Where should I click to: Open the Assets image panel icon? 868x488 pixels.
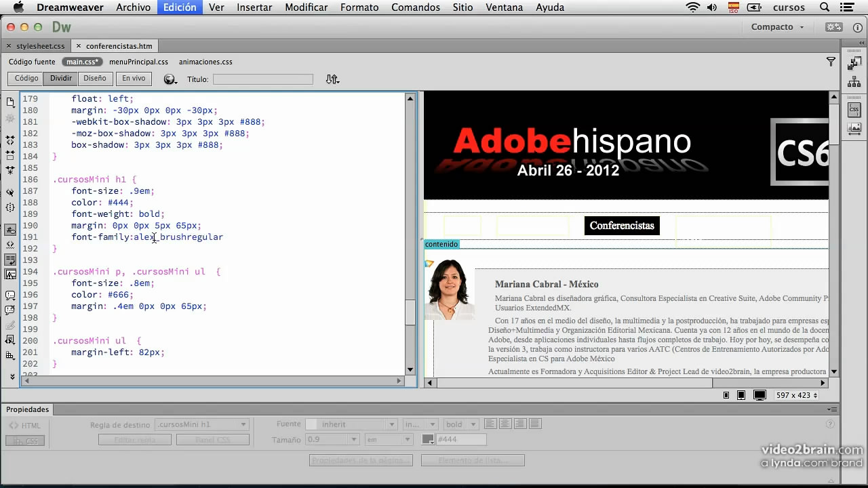pos(854,127)
